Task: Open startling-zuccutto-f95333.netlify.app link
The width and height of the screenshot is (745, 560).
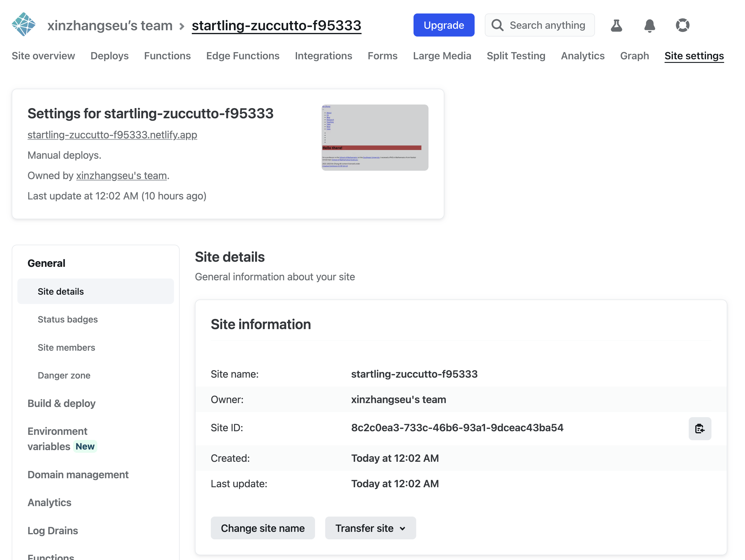Action: [x=112, y=135]
